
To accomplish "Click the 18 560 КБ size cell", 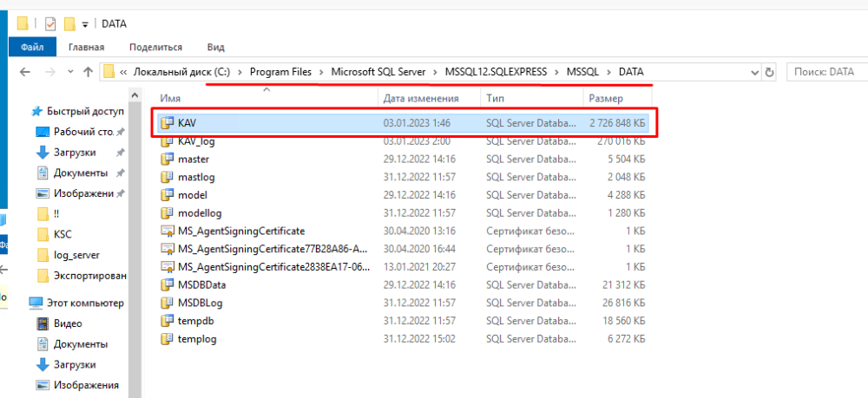I will pos(624,321).
